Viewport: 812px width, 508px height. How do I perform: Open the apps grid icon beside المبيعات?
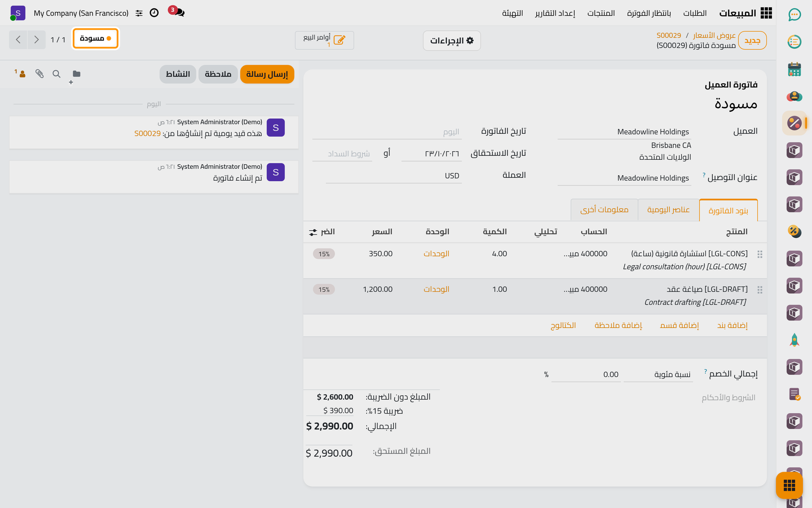click(766, 13)
